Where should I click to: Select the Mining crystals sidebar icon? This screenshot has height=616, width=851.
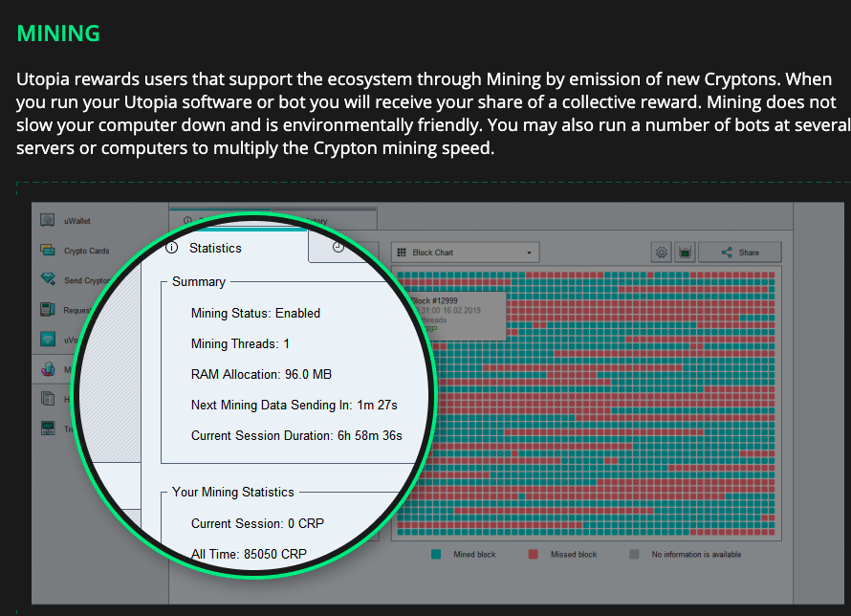point(48,369)
